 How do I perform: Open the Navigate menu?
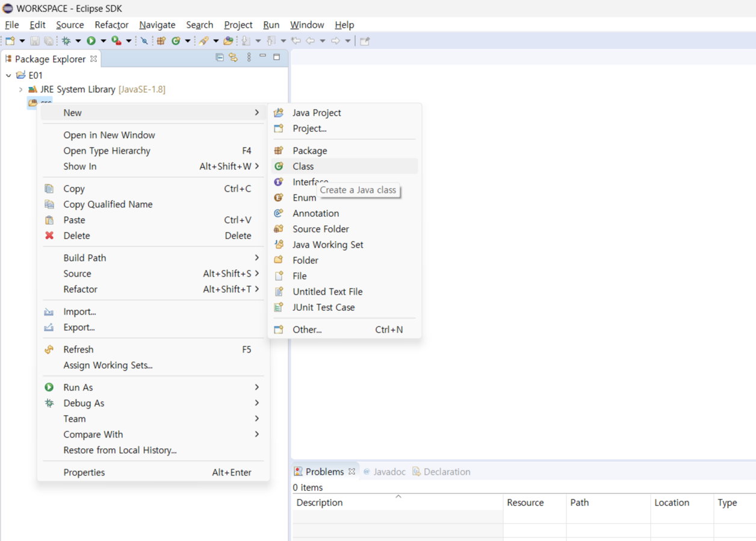[x=157, y=25]
